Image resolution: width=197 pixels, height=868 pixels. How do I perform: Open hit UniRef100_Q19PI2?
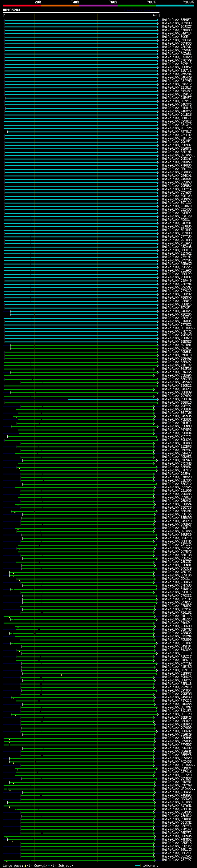click(x=176, y=94)
